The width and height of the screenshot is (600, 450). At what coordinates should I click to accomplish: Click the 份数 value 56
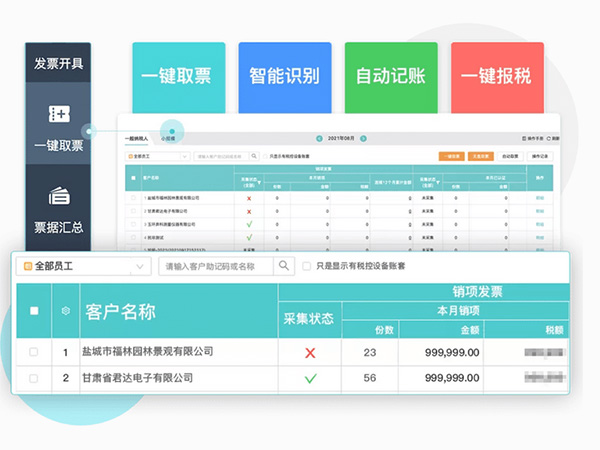[370, 378]
